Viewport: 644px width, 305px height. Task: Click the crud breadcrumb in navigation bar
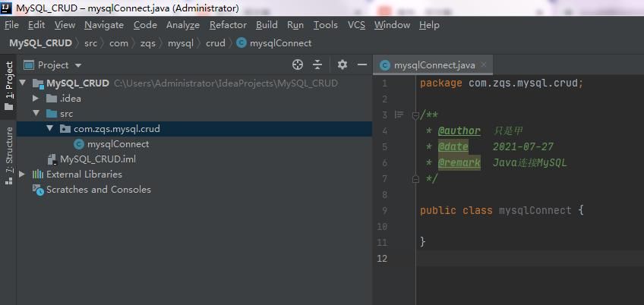[x=216, y=43]
